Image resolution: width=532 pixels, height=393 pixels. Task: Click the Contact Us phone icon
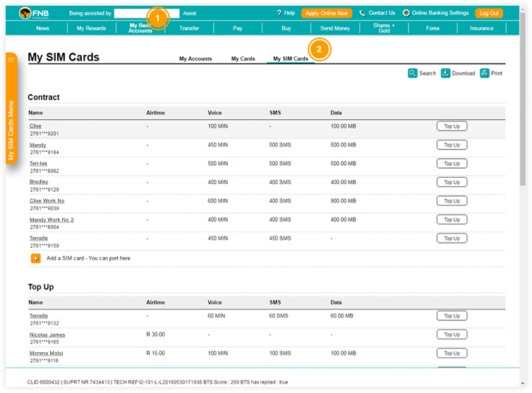[363, 13]
